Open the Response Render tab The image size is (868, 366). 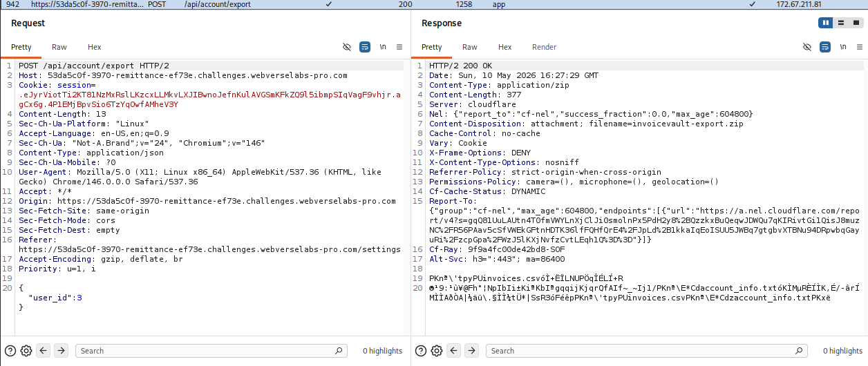click(545, 47)
